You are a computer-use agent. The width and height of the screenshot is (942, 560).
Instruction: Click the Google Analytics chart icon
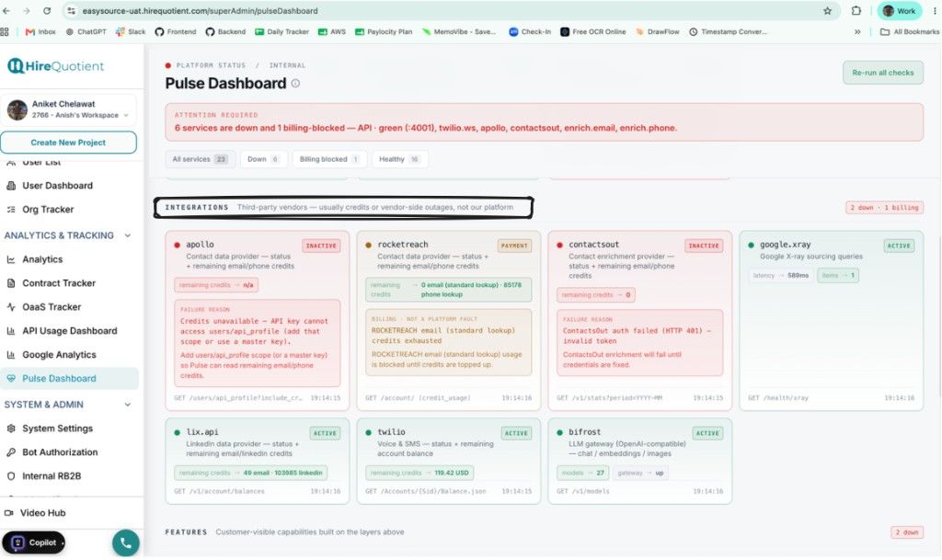pyautogui.click(x=11, y=355)
